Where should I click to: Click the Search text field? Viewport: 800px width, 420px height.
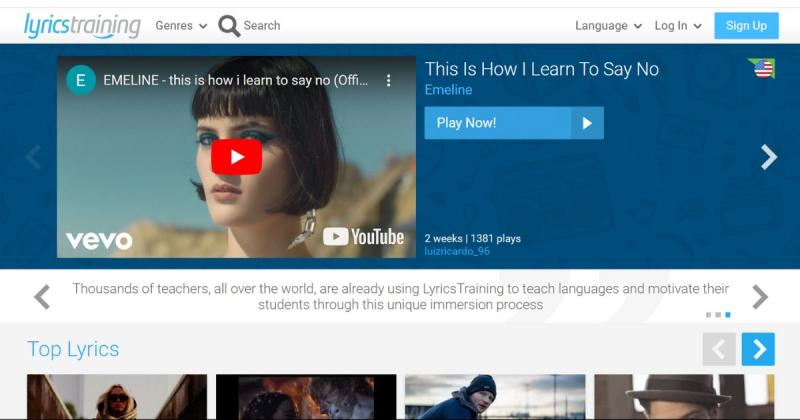coord(262,26)
